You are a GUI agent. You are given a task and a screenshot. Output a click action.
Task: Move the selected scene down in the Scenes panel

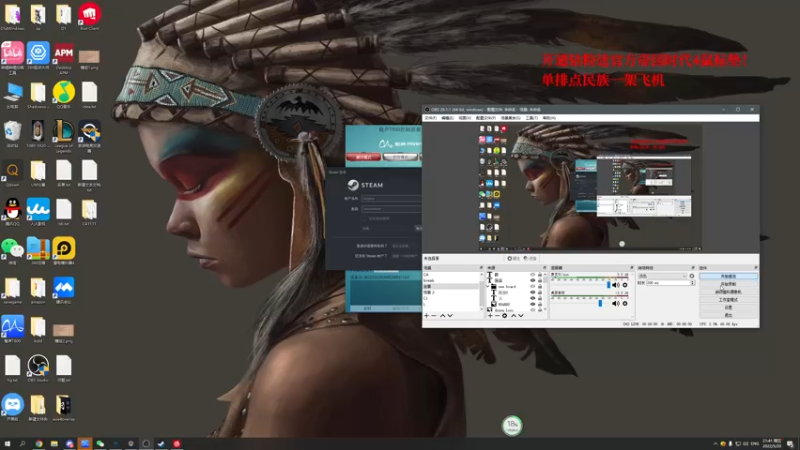coord(449,316)
